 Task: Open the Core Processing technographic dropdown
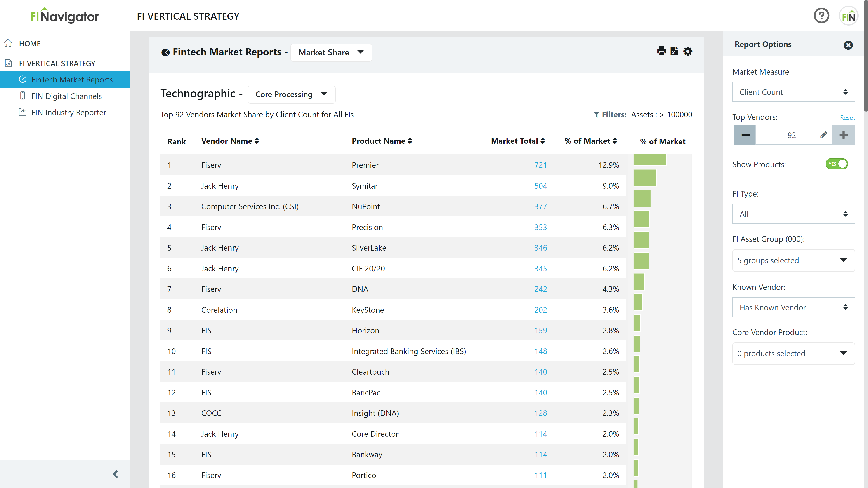(x=291, y=94)
